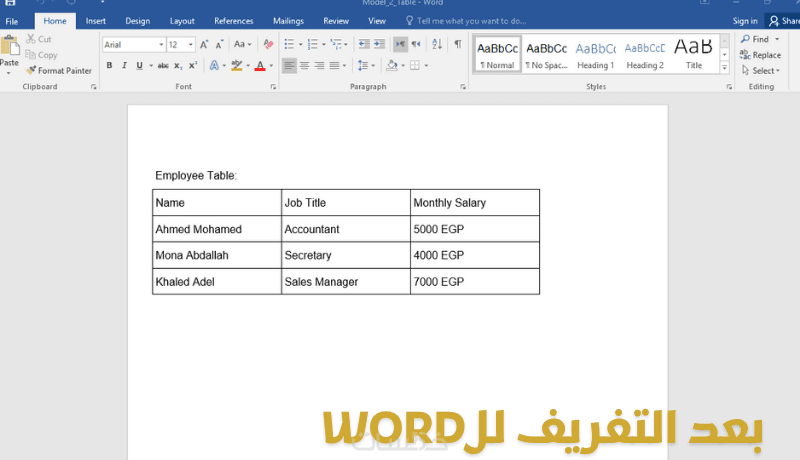
Task: Toggle Bold formatting
Action: click(x=109, y=65)
